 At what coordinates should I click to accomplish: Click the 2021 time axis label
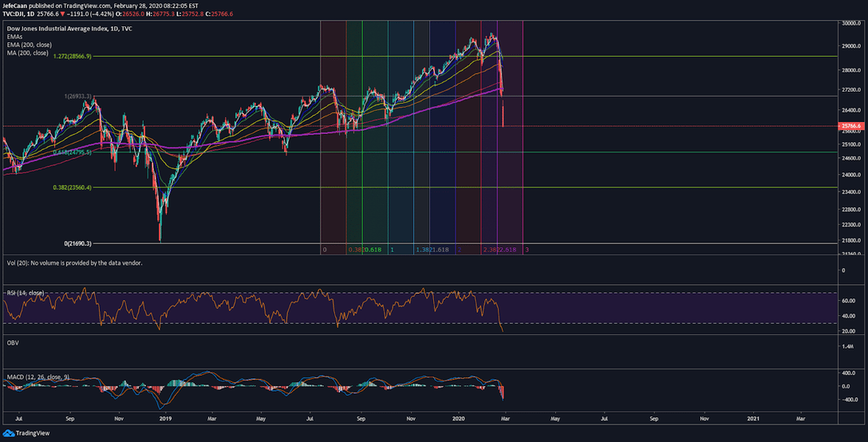(x=753, y=420)
